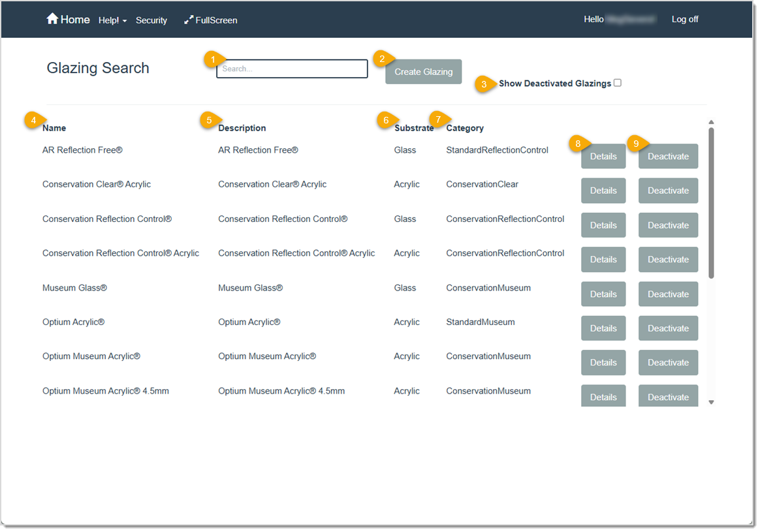Click Log off in the navigation bar

tap(684, 19)
